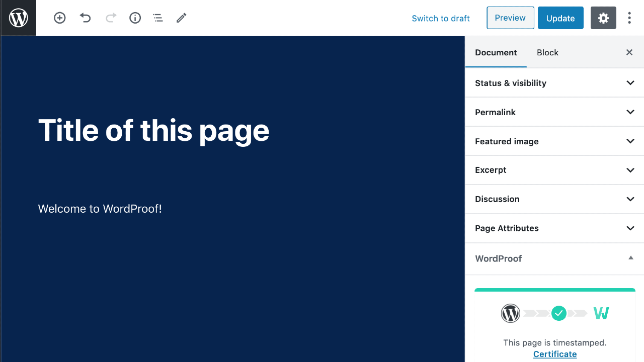Expand the Featured image section

tap(554, 141)
